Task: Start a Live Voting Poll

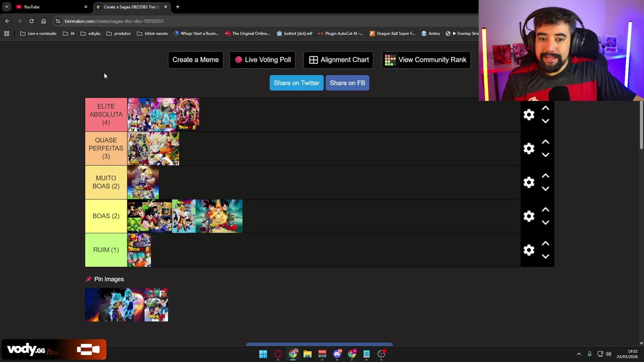Action: pos(263,60)
